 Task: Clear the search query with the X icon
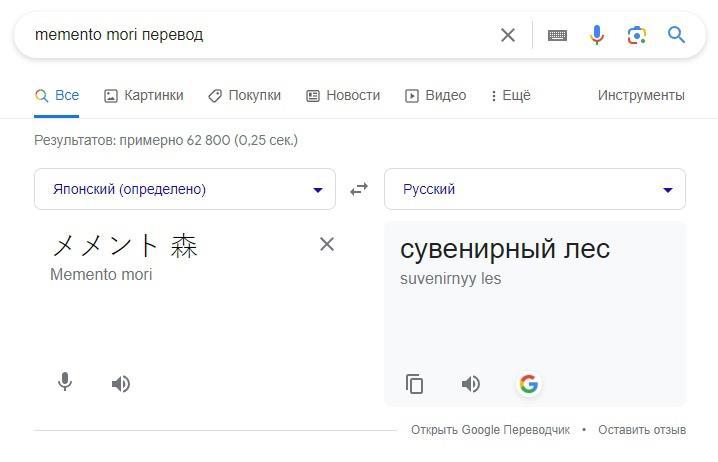pos(507,35)
